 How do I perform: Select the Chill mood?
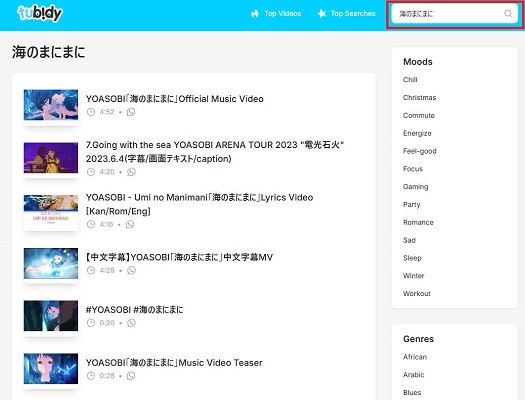pyautogui.click(x=410, y=80)
